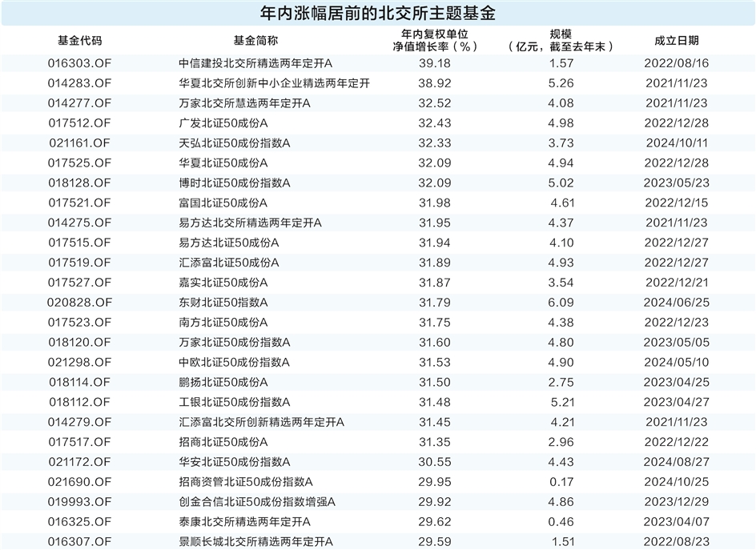756x550 pixels.
Task: Select fund name 泰康北交所精选两年定开A
Action: tap(244, 521)
